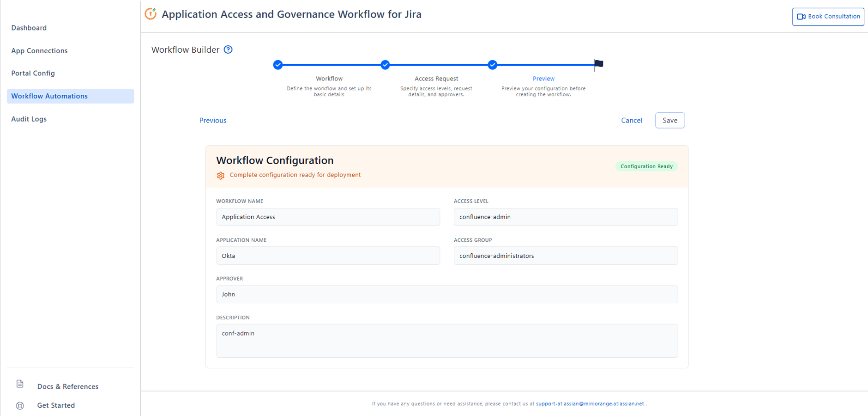868x416 pixels.
Task: Click the Book Consultation button
Action: click(828, 17)
